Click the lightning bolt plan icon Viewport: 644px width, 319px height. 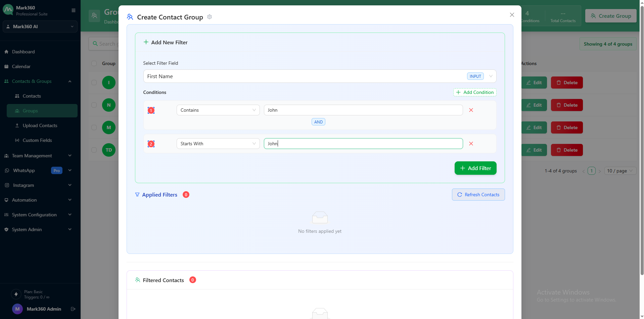click(x=16, y=294)
